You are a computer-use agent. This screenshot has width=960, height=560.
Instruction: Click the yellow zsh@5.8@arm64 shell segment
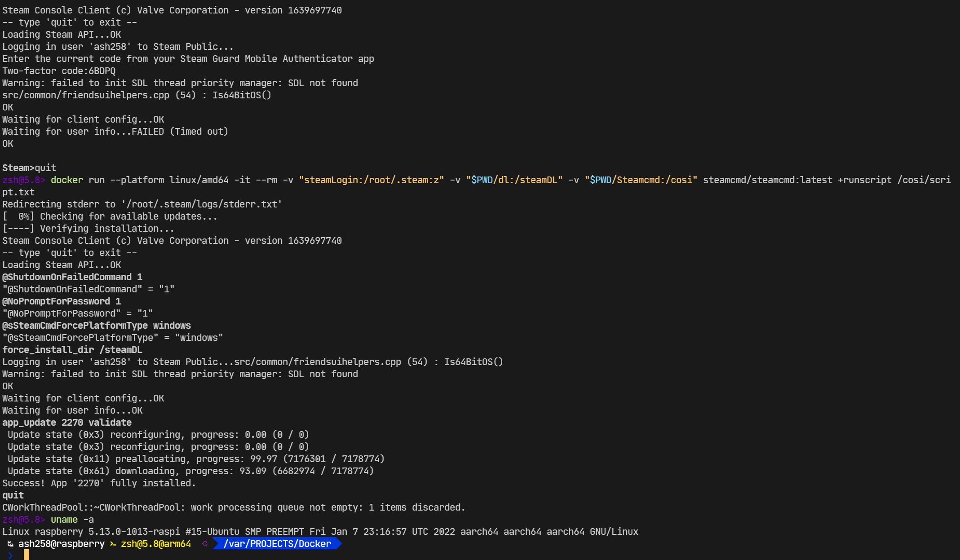(155, 544)
